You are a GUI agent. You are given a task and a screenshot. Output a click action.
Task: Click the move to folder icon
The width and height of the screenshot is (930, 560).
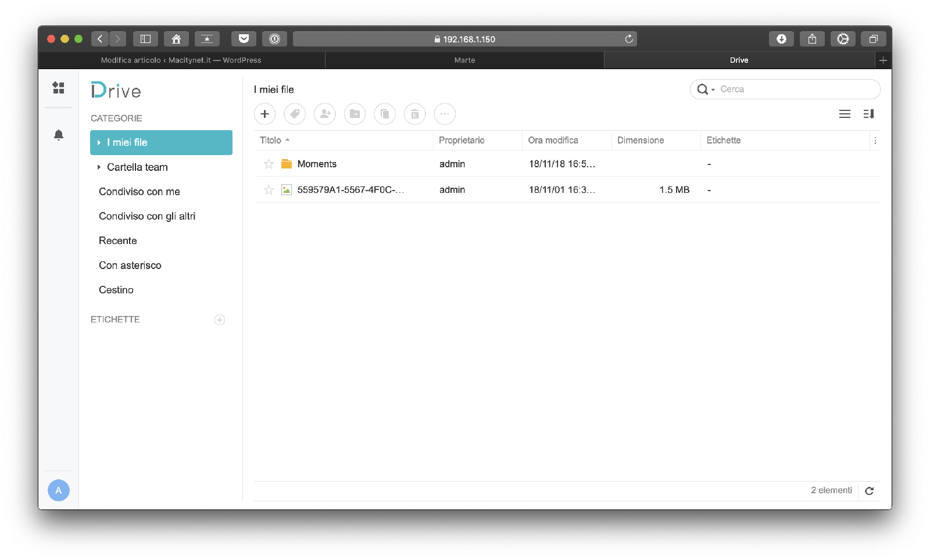tap(355, 114)
